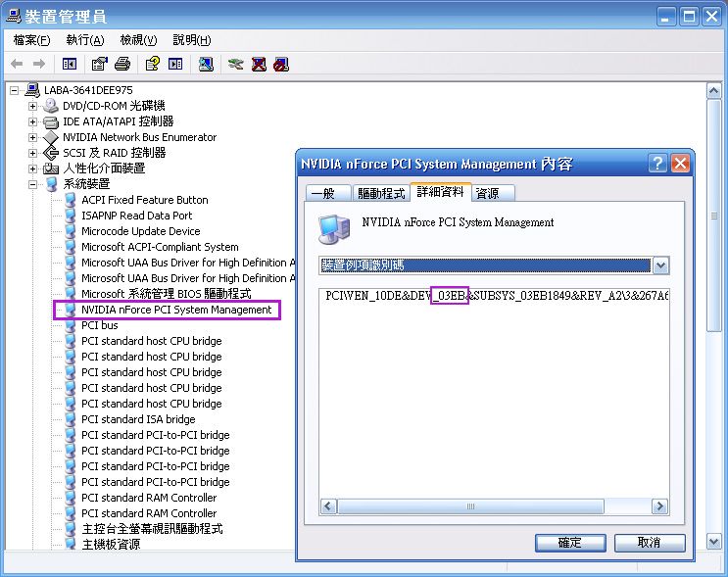Screen dimensions: 728x577
Task: Click the device tree scroll down arrow
Action: [713, 542]
